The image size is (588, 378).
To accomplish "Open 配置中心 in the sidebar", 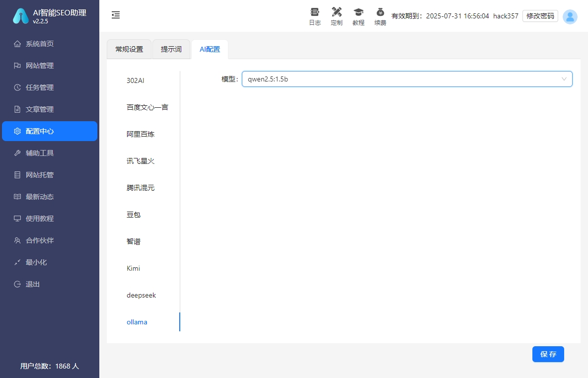I will (50, 131).
